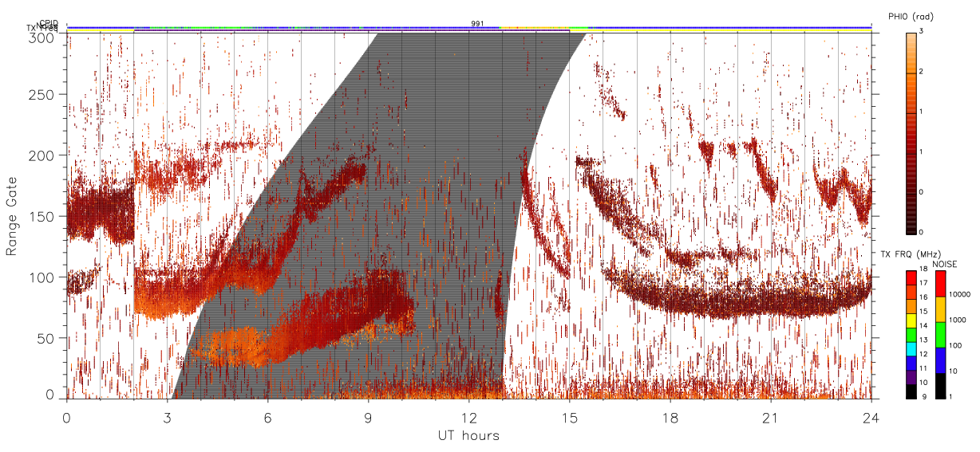The width and height of the screenshot is (980, 452).
Task: Click the 16 label on TX FRQ legend
Action: pos(924,299)
